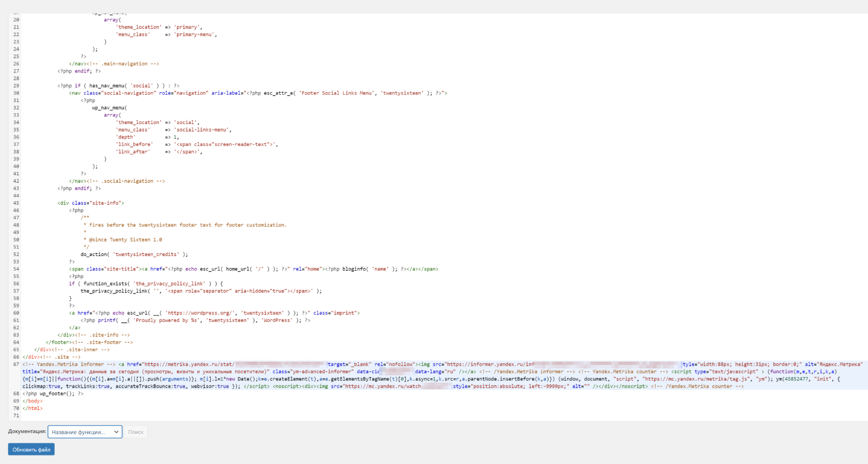This screenshot has width=868, height=464.
Task: Click line number 67 in the gutter
Action: click(16, 365)
